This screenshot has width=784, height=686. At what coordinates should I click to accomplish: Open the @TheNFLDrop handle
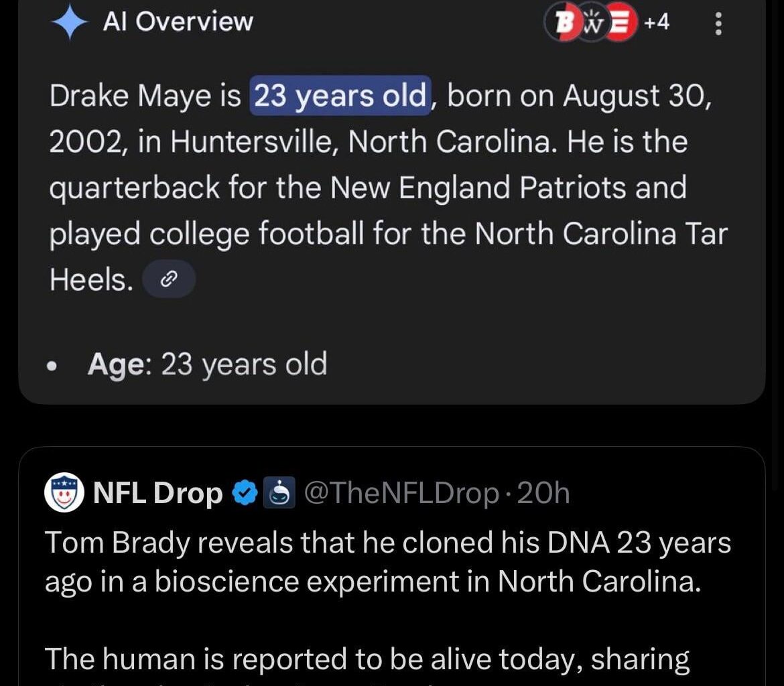coord(401,494)
